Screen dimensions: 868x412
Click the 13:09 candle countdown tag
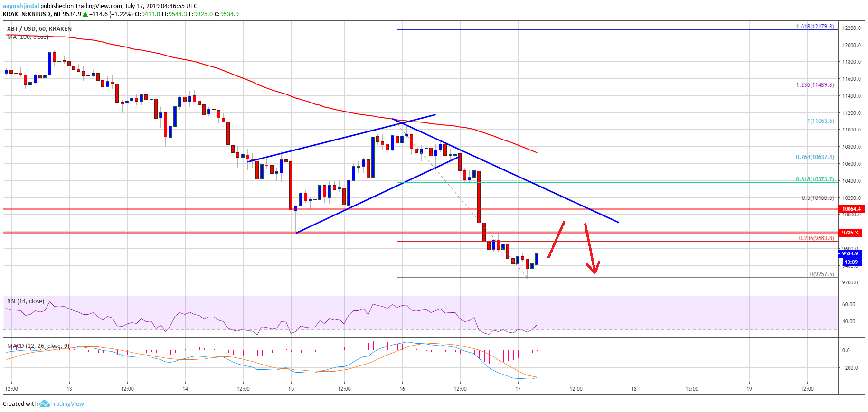851,262
